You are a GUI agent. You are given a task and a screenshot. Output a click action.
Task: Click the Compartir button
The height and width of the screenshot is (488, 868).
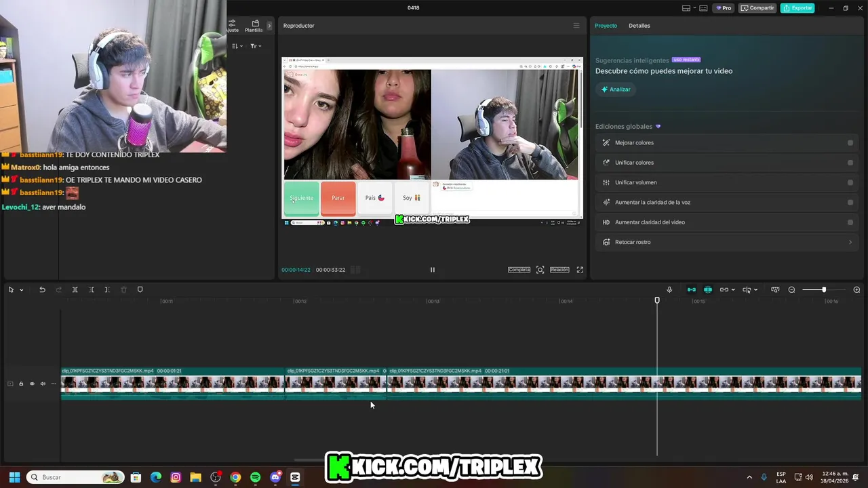tap(757, 8)
